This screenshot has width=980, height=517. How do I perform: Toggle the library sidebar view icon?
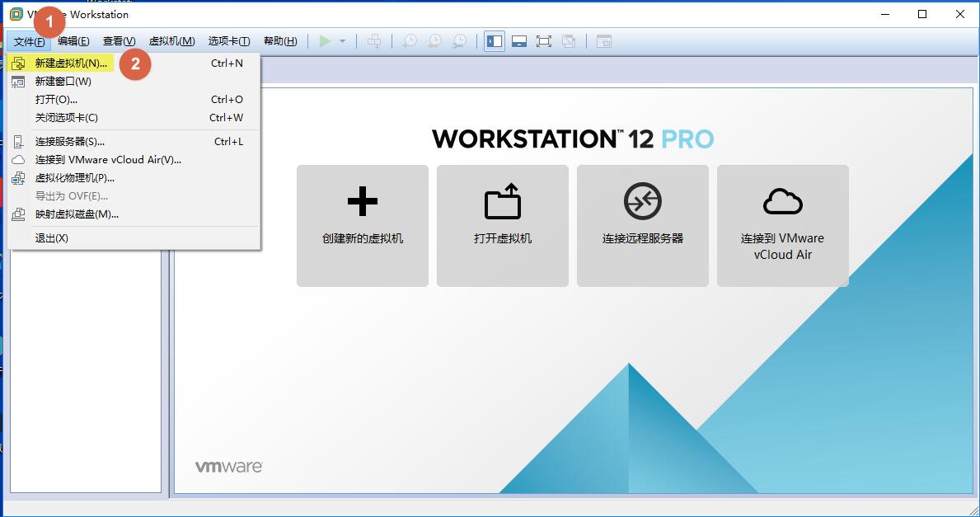coord(495,41)
